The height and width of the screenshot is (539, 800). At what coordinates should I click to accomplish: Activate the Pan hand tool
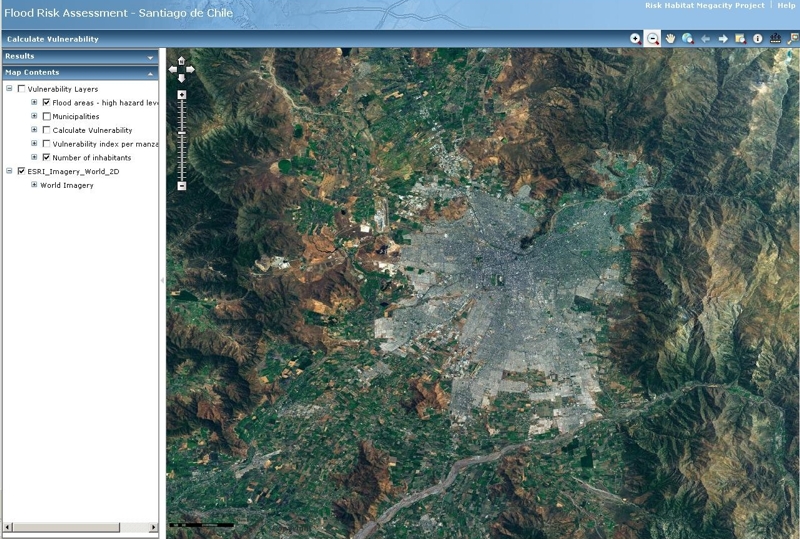(x=670, y=38)
